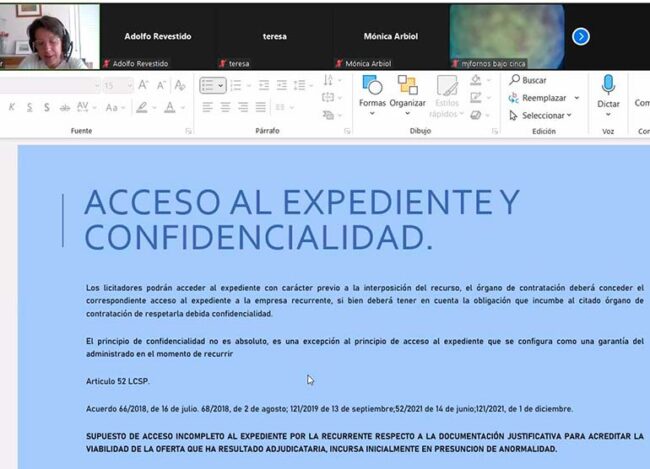The image size is (650, 469).
Task: Click the font name box
Action: point(50,85)
